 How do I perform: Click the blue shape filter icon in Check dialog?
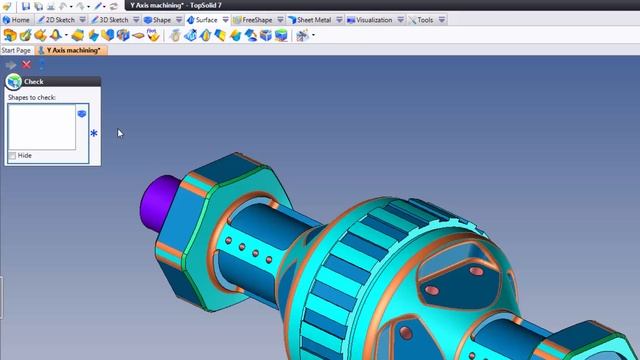click(82, 113)
